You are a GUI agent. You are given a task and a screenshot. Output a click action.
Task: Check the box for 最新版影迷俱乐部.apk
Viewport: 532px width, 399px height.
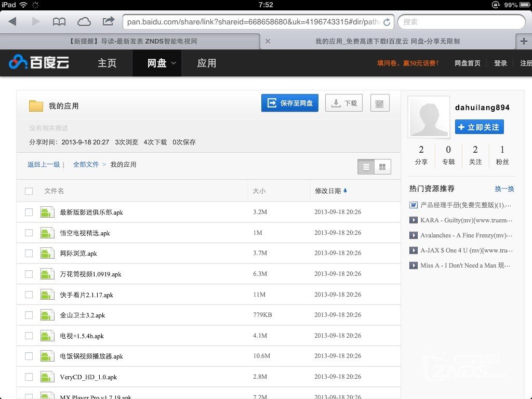pyautogui.click(x=29, y=212)
